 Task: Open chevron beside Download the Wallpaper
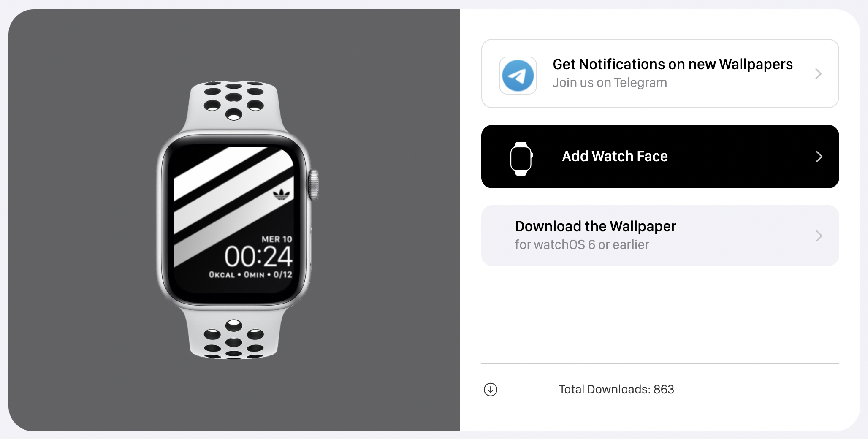click(x=819, y=236)
